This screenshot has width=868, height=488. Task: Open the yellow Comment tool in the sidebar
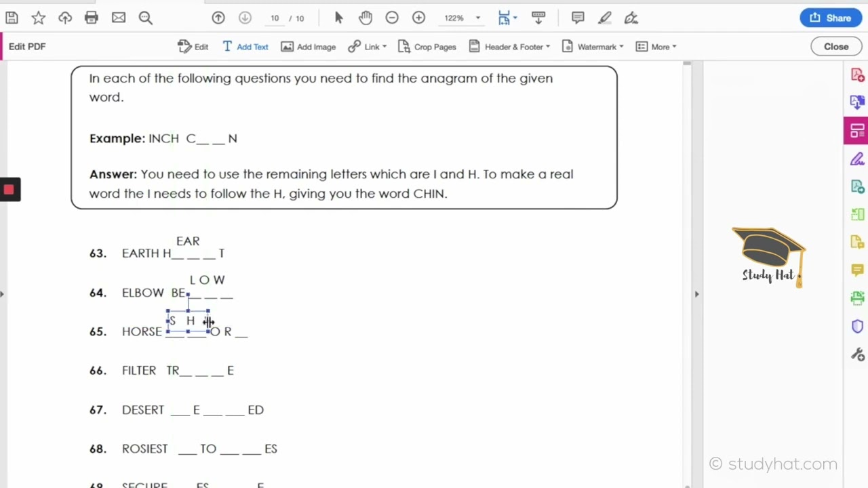pos(857,270)
